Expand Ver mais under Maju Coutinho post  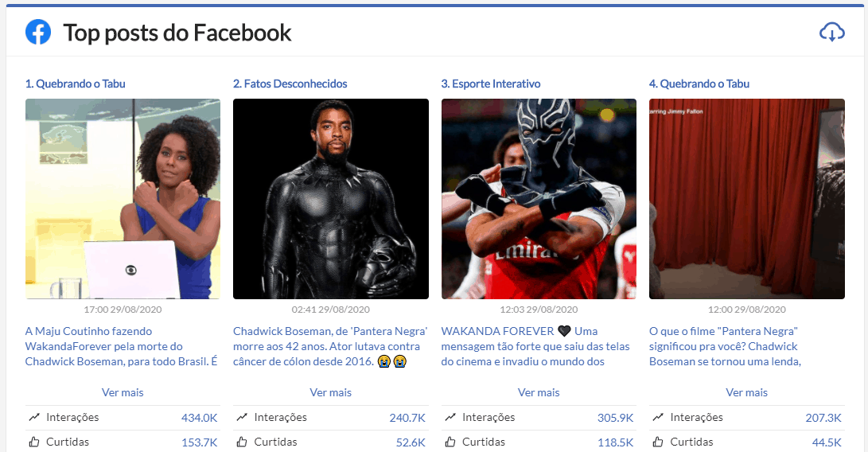click(x=123, y=392)
